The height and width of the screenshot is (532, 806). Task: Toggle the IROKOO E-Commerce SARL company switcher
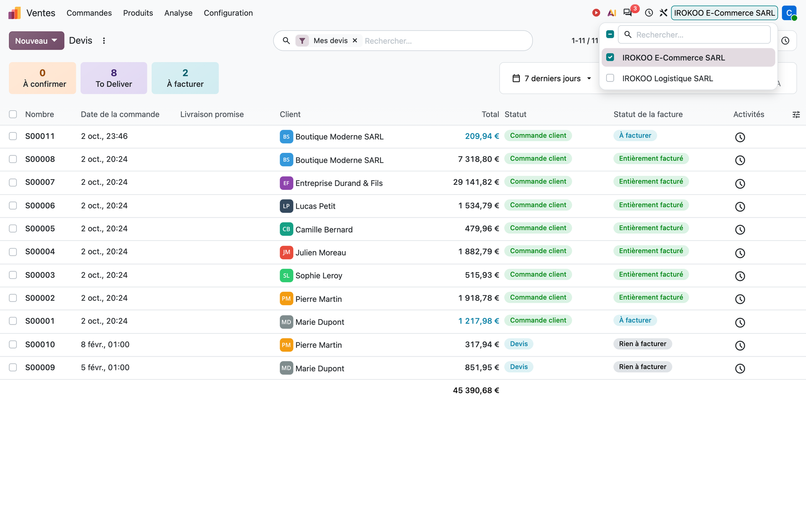[725, 13]
